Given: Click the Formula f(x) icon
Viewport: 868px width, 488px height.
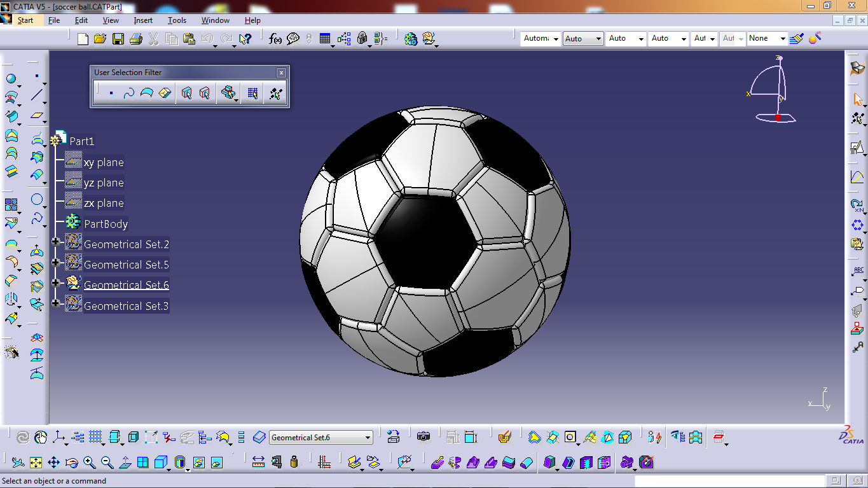Looking at the screenshot, I should tap(275, 39).
